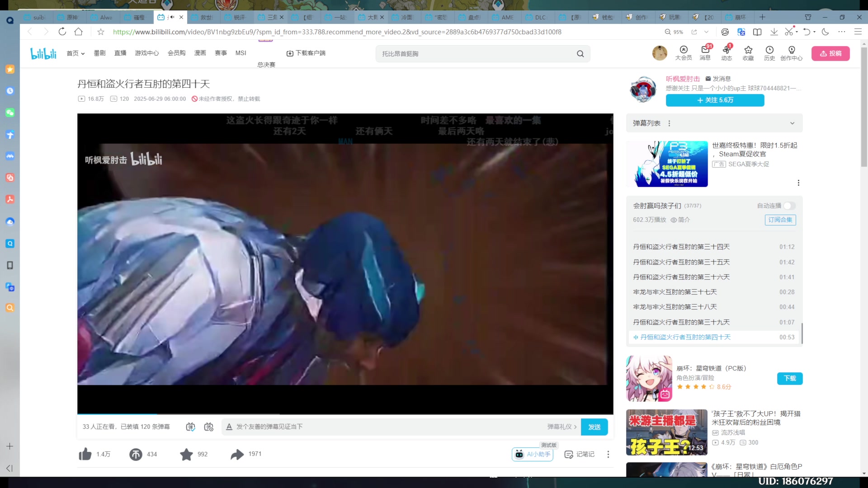Viewport: 868px width, 488px height.
Task: Click 发送 to send danmaku
Action: click(x=594, y=427)
